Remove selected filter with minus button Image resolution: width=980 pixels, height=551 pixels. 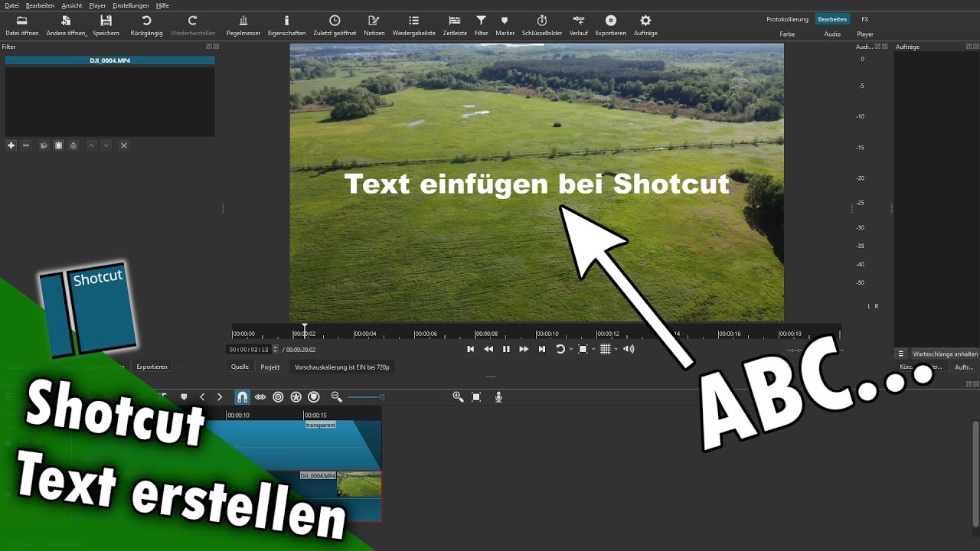pos(26,145)
